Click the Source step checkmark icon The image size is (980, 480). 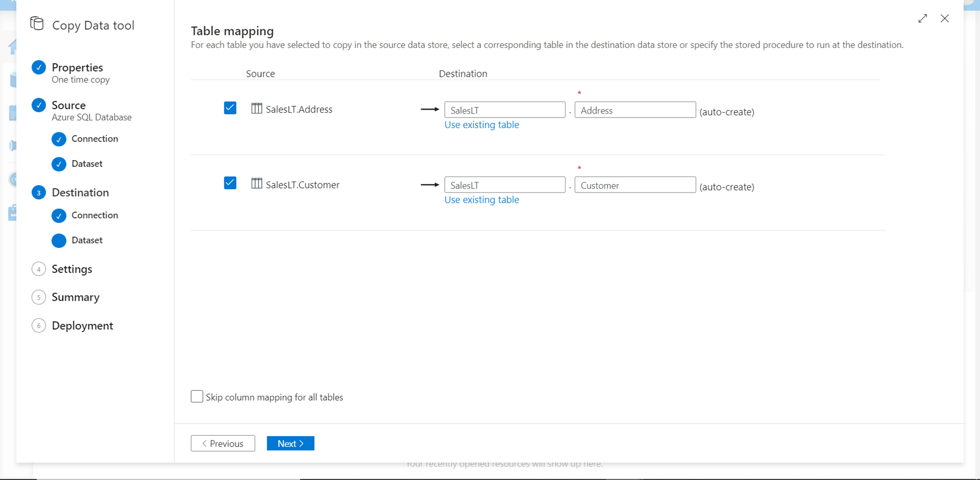coord(39,105)
